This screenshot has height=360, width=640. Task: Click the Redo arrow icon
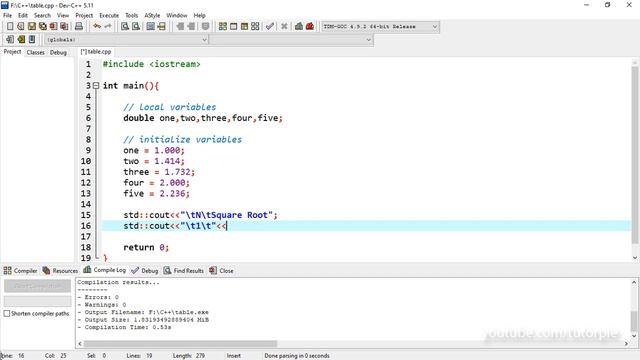[108, 27]
